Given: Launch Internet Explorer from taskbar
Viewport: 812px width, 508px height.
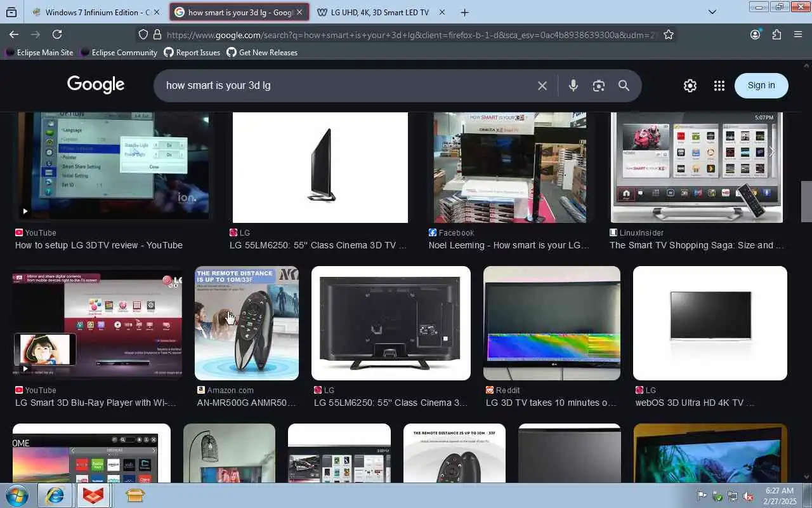Looking at the screenshot, I should point(55,495).
